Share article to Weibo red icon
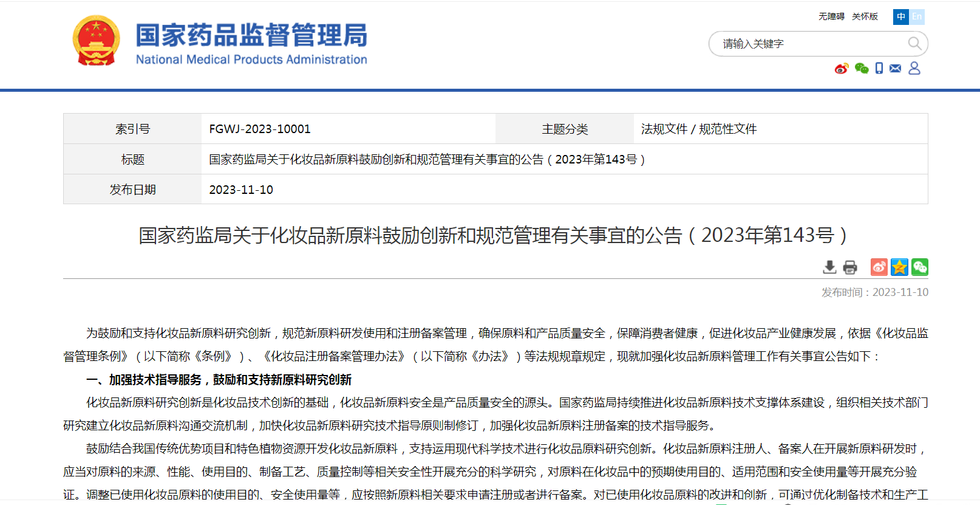 click(879, 267)
